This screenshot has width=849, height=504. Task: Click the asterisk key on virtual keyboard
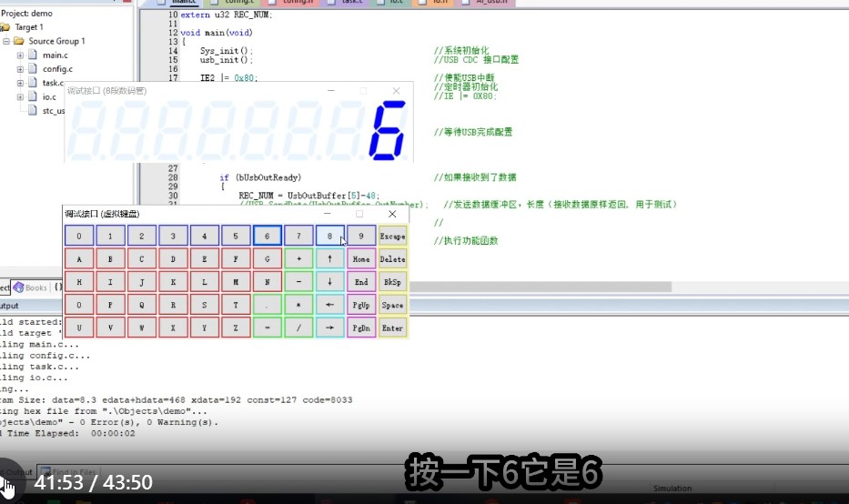[x=298, y=305]
